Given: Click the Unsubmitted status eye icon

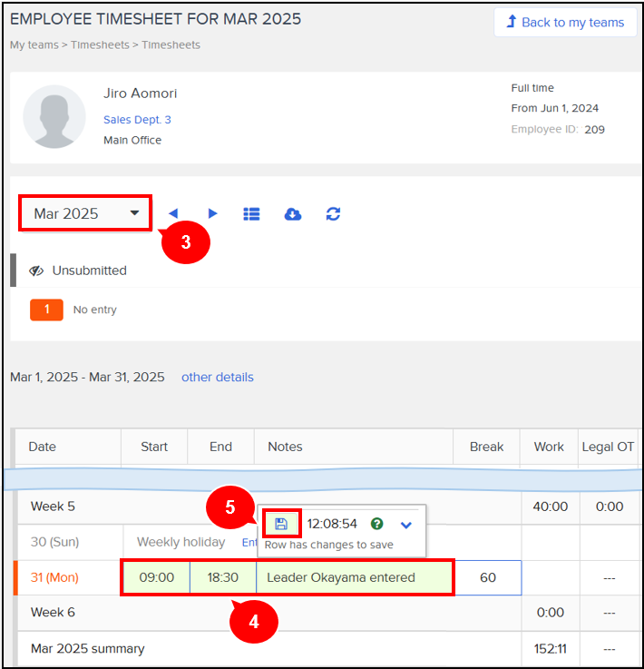Looking at the screenshot, I should click(x=36, y=271).
